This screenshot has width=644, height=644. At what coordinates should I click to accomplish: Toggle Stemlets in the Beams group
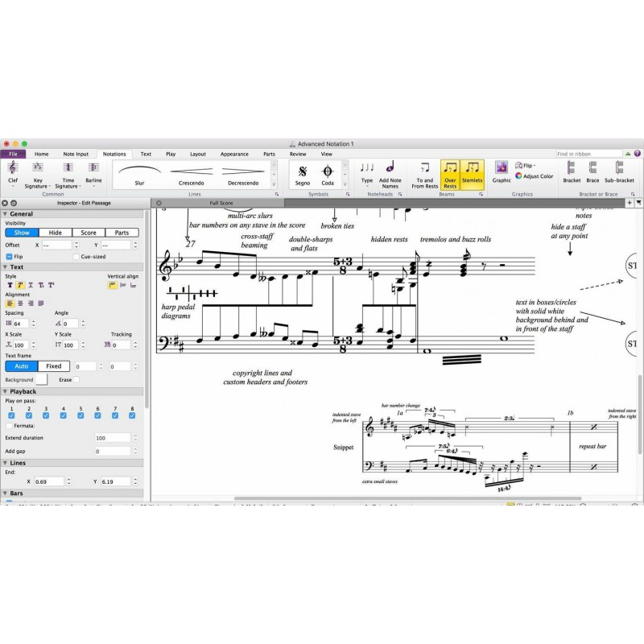coord(473,173)
